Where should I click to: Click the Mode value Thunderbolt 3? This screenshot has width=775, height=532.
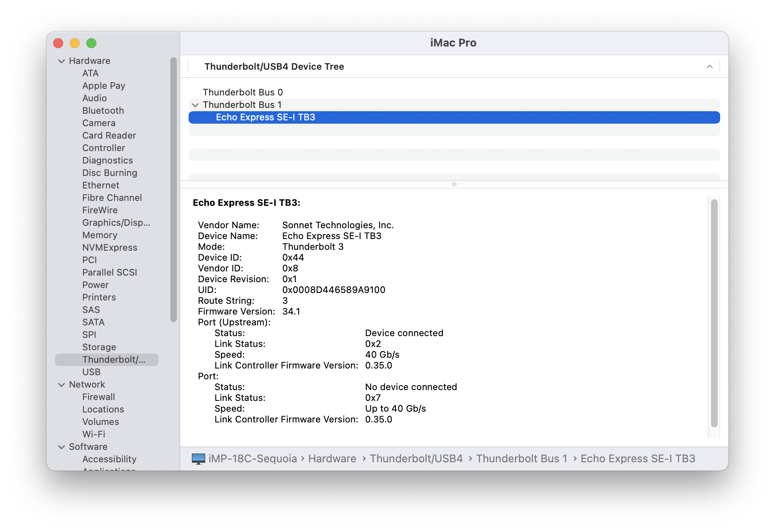[x=313, y=247]
